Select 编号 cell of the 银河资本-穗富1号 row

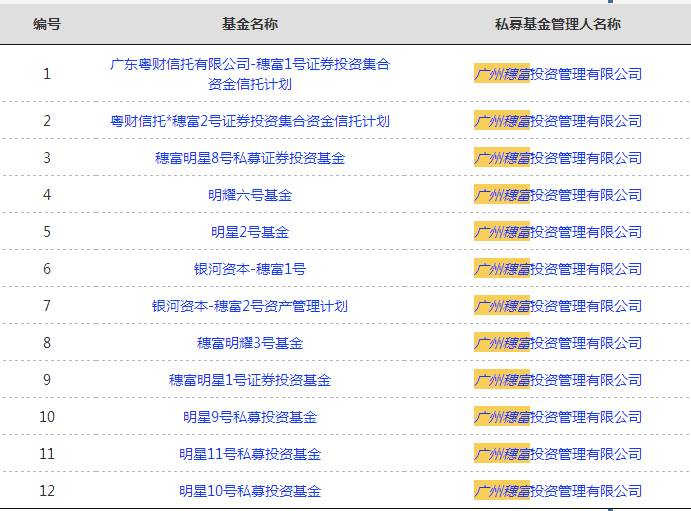click(47, 269)
